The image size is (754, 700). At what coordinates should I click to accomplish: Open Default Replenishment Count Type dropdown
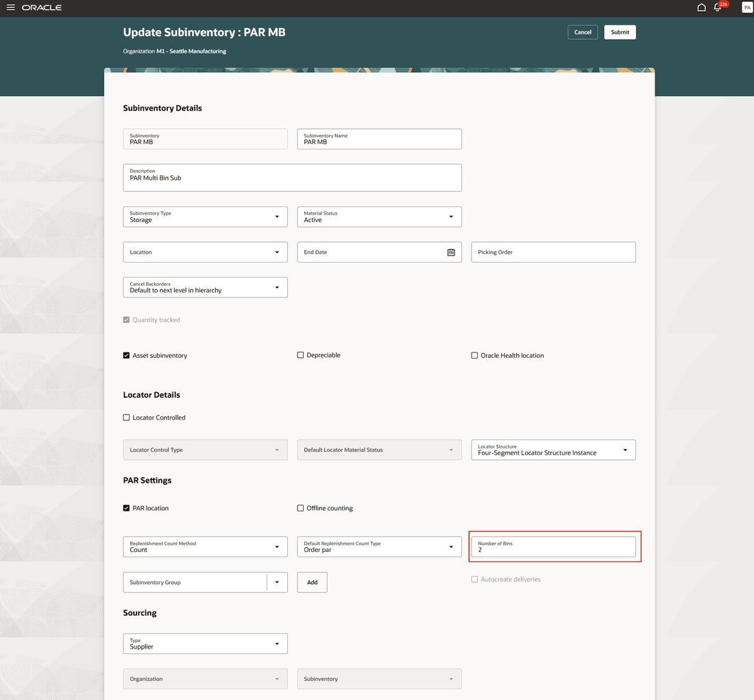(x=380, y=547)
